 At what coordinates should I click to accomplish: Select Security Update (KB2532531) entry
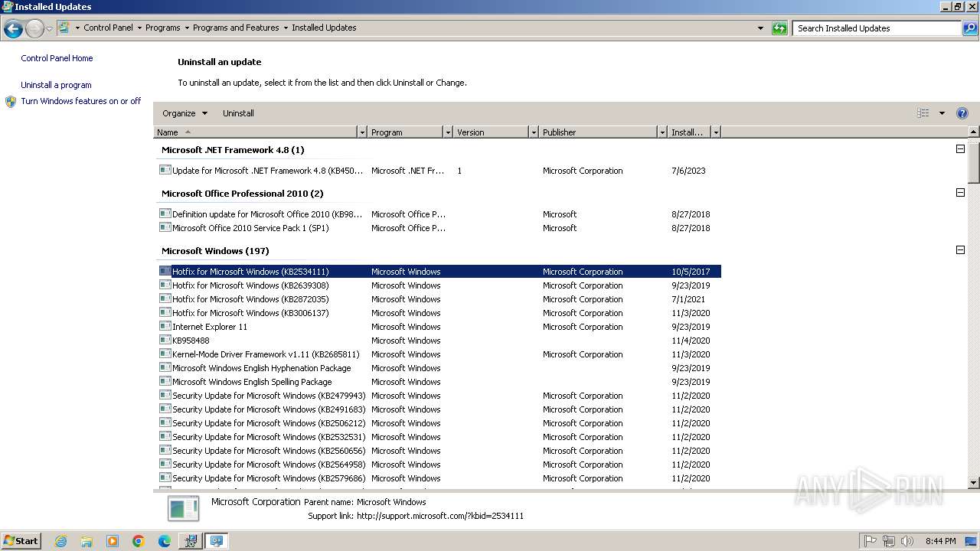439,437
